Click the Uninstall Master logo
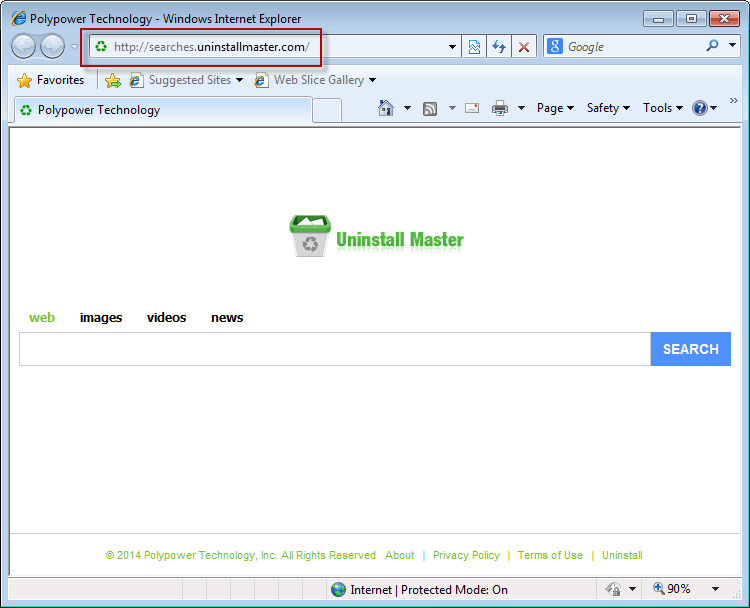750x608 pixels. tap(376, 236)
